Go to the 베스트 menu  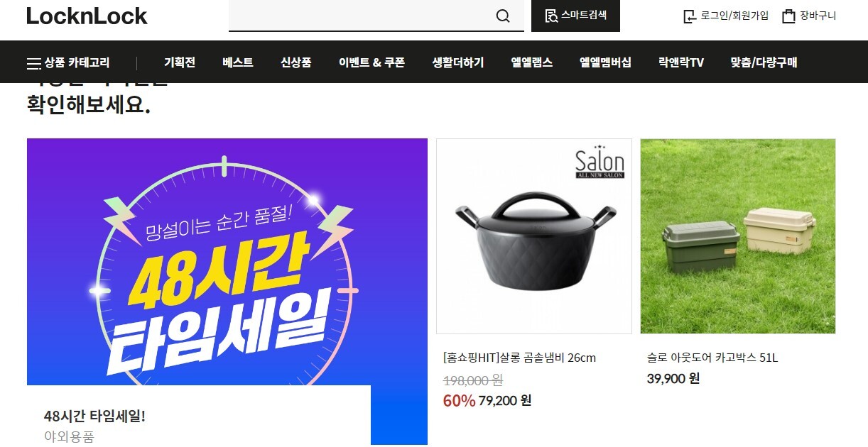238,62
